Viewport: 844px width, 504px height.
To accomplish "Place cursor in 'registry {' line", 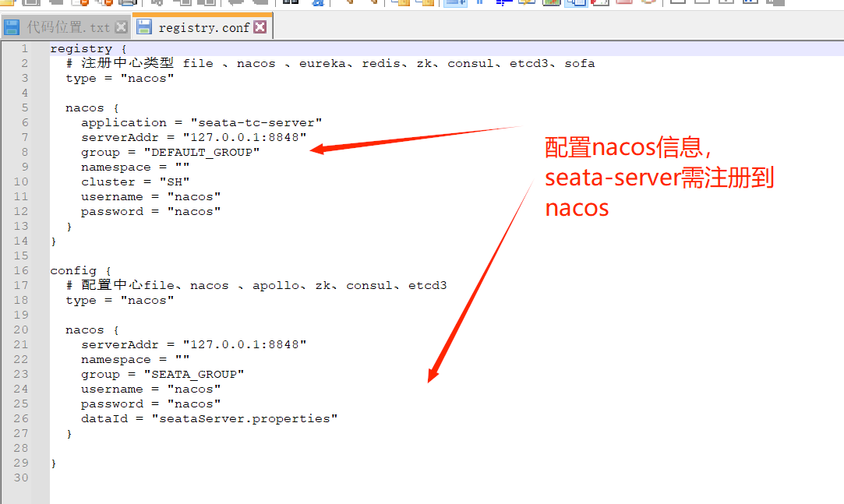I will pyautogui.click(x=88, y=49).
